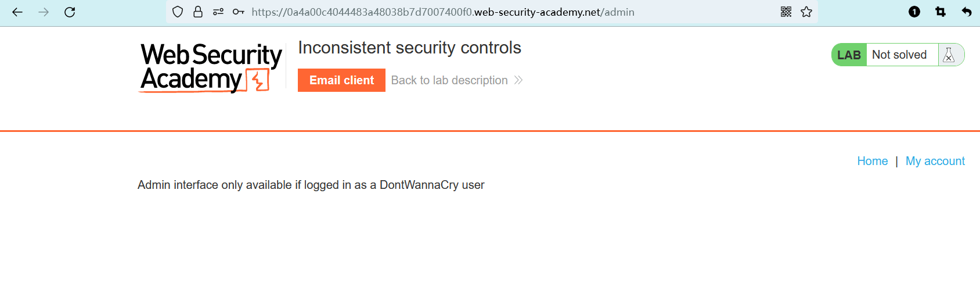Click the saved password key icon

238,12
